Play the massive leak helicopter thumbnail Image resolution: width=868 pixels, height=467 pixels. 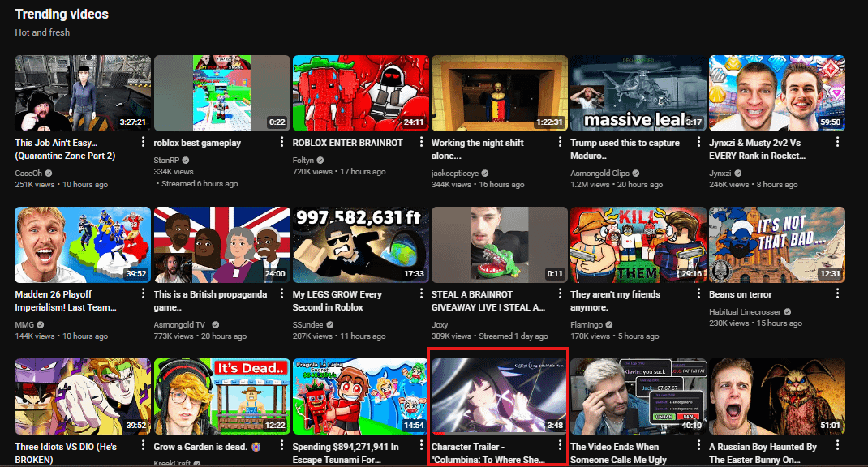click(638, 93)
